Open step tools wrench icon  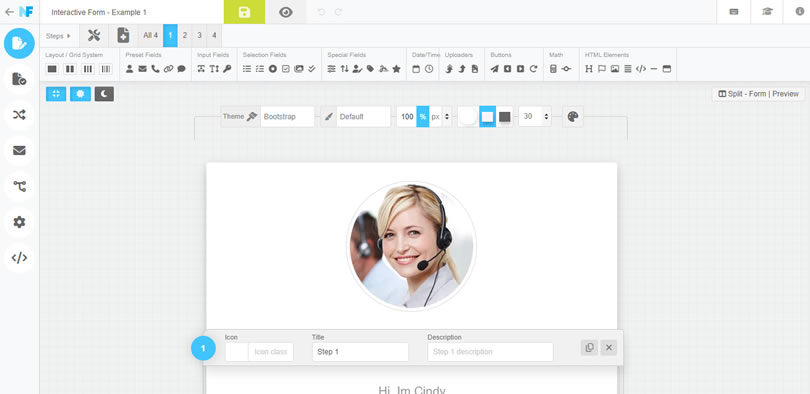(x=94, y=35)
